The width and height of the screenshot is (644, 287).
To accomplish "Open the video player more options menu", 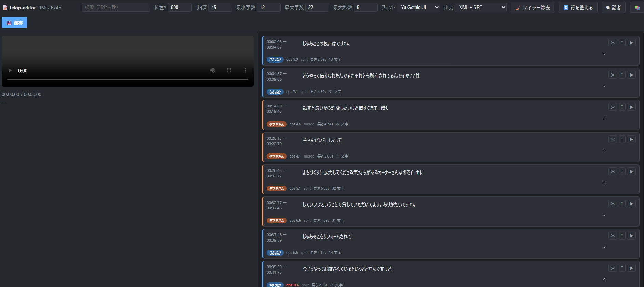I will pyautogui.click(x=245, y=70).
